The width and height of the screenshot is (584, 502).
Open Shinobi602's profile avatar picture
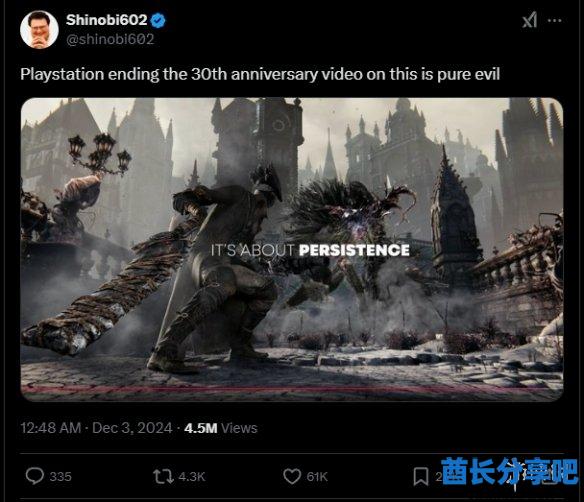[x=39, y=29]
